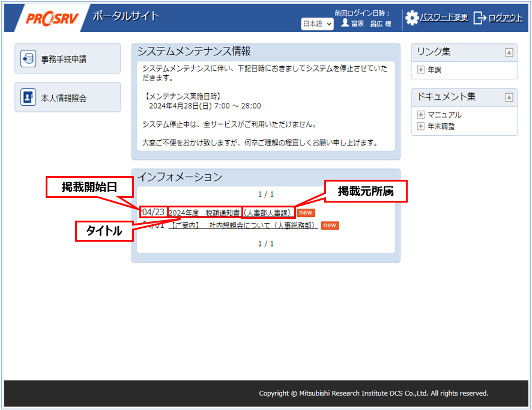
Task: Expand the マニュアル folder
Action: pyautogui.click(x=421, y=115)
